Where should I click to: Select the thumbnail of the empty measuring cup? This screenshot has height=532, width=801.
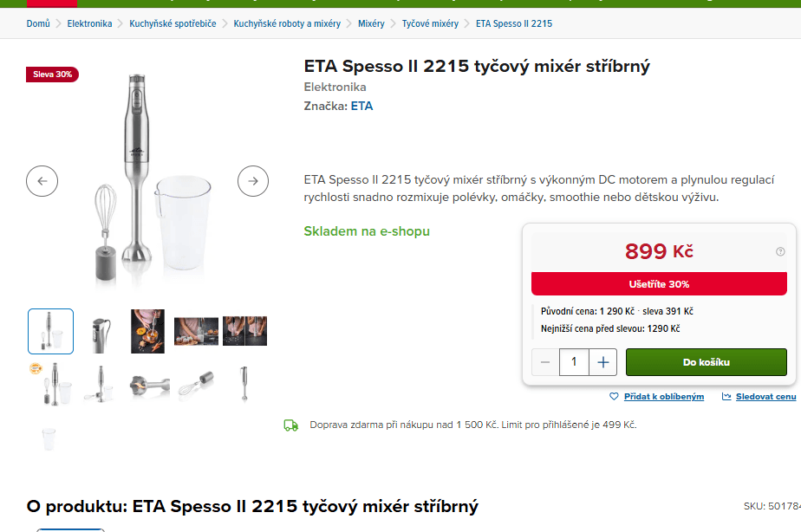pos(49,437)
